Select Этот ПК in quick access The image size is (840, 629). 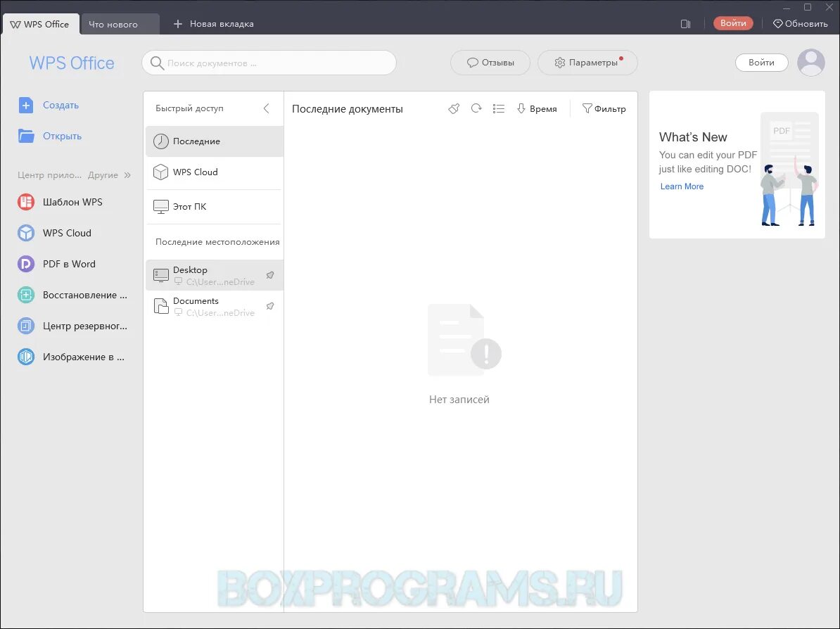click(x=215, y=206)
